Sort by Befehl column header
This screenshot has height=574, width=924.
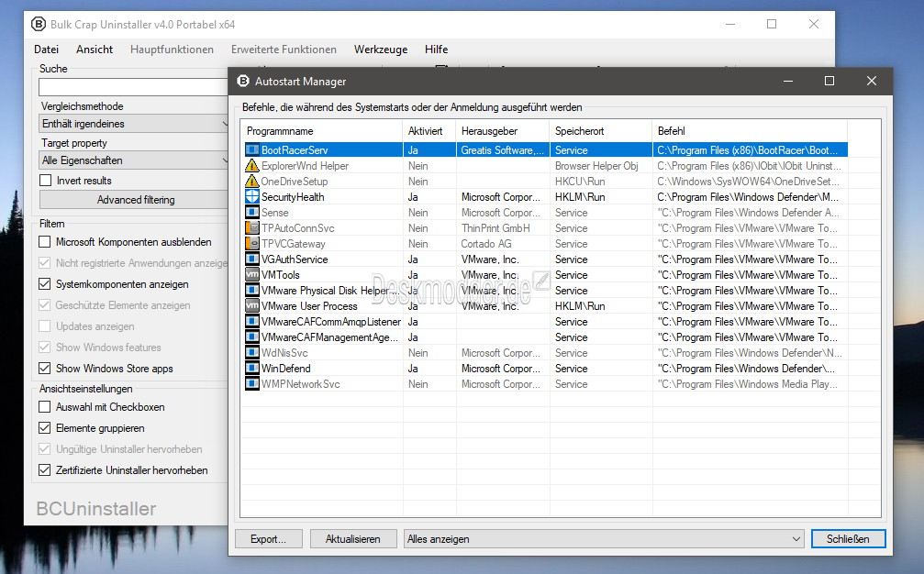point(751,131)
